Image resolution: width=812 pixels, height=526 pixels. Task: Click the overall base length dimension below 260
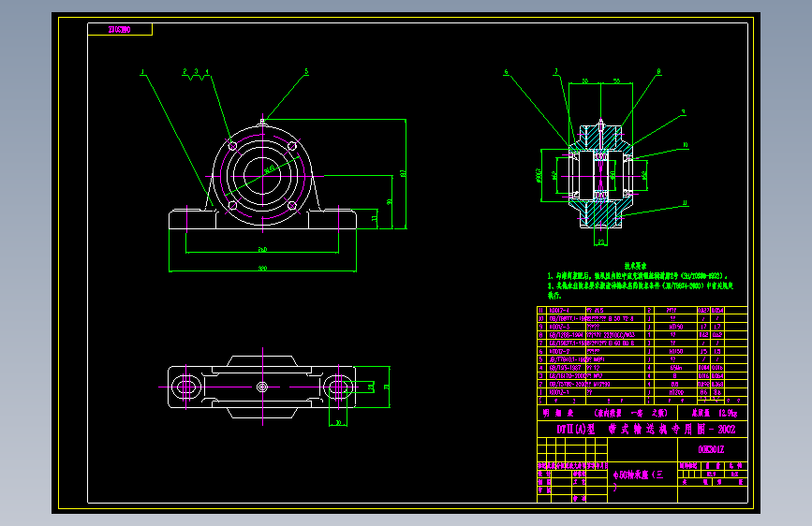[262, 269]
